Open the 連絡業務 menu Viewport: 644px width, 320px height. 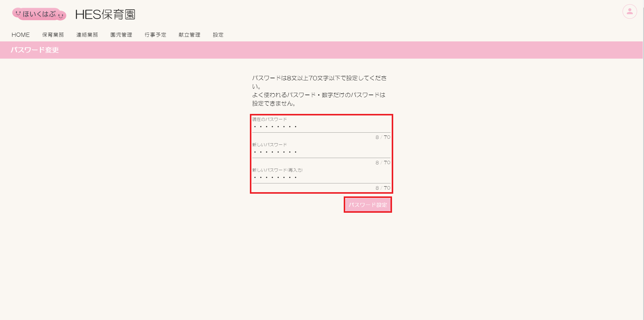(x=87, y=35)
